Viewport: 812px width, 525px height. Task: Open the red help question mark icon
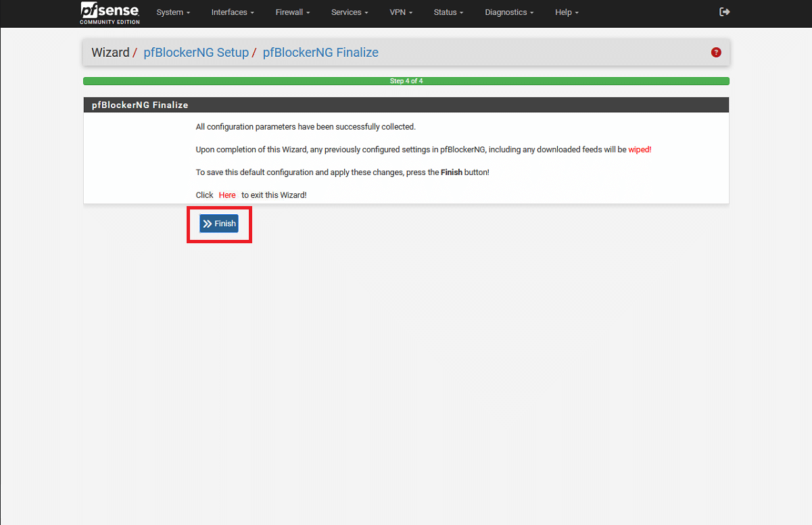716,53
